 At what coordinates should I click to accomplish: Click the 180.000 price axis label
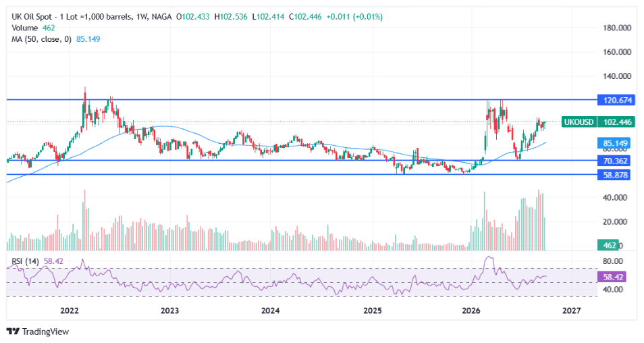click(x=617, y=28)
